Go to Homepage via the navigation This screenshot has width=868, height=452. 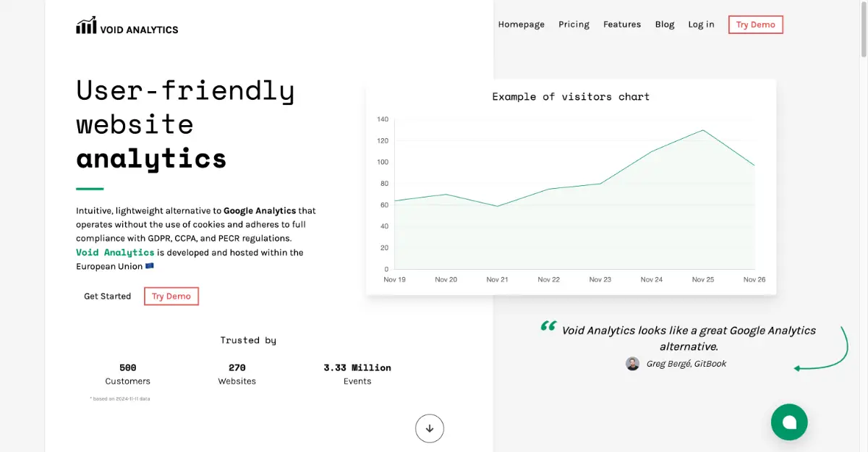point(521,24)
